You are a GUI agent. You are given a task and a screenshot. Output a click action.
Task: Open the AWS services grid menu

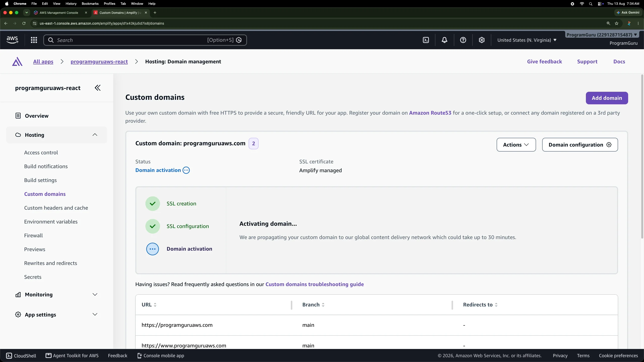tap(34, 40)
